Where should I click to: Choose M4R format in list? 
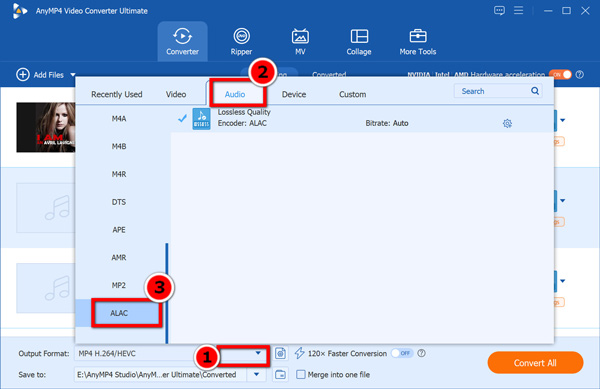click(119, 174)
